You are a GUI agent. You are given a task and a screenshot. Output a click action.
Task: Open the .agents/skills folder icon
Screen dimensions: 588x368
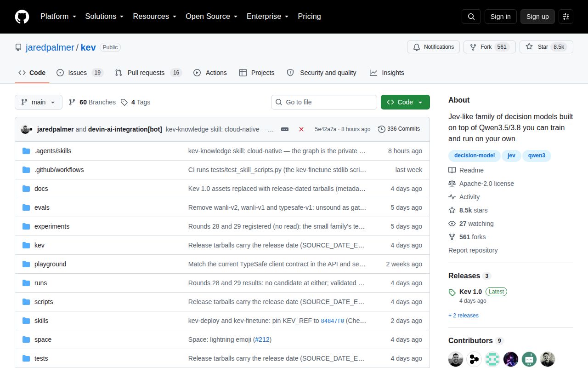pyautogui.click(x=26, y=151)
